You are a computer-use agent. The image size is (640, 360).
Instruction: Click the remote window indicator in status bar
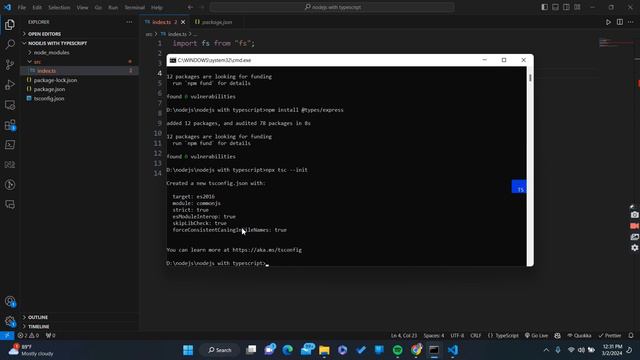pos(7,336)
